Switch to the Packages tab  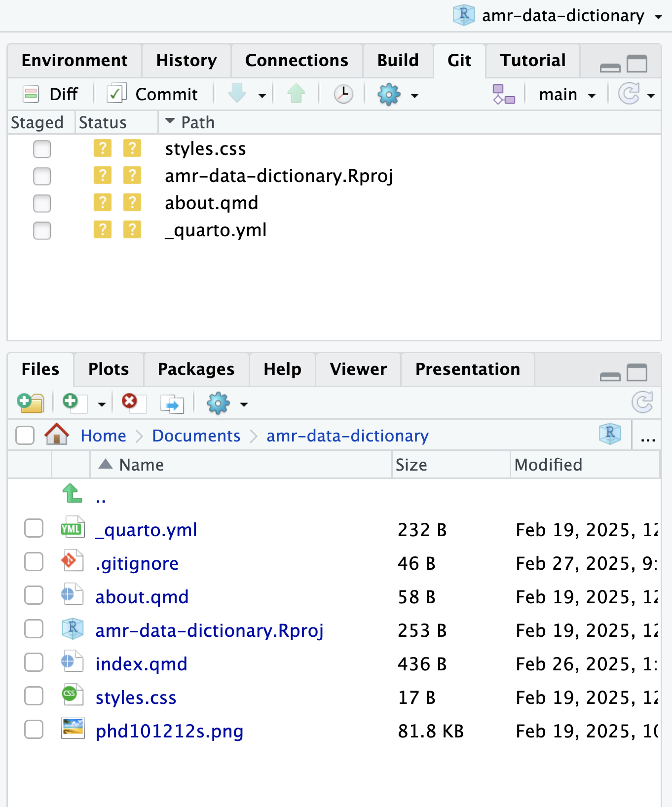[196, 369]
